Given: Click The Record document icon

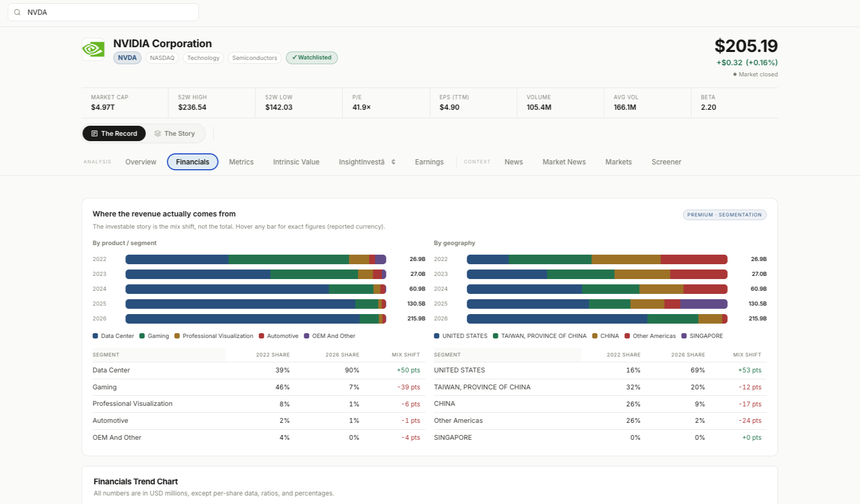Looking at the screenshot, I should pos(94,134).
